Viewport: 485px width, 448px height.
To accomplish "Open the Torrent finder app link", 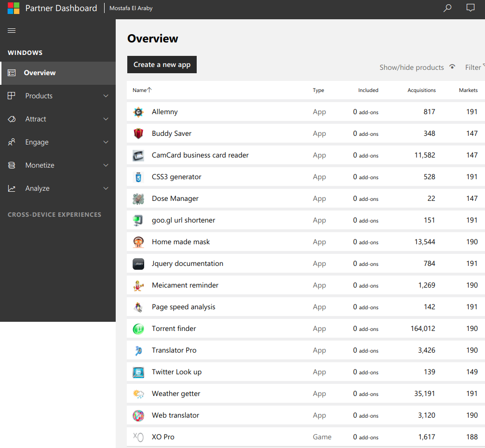I will coord(174,329).
